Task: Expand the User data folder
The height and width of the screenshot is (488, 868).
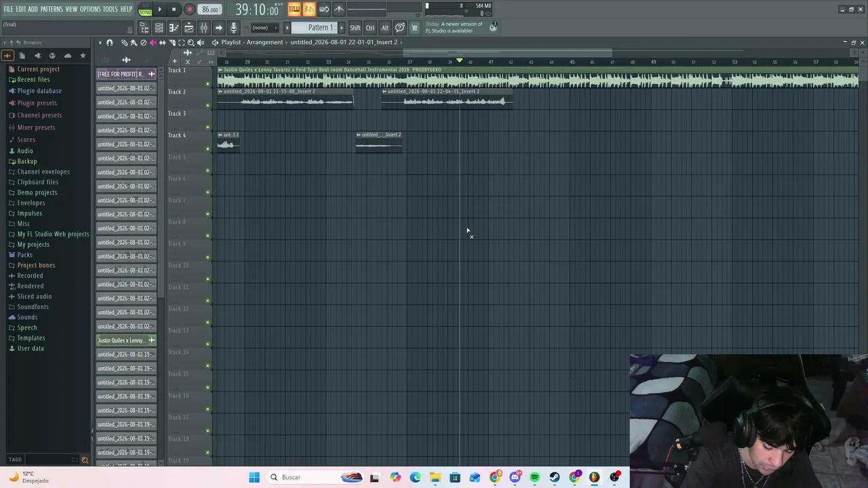Action: [x=26, y=348]
